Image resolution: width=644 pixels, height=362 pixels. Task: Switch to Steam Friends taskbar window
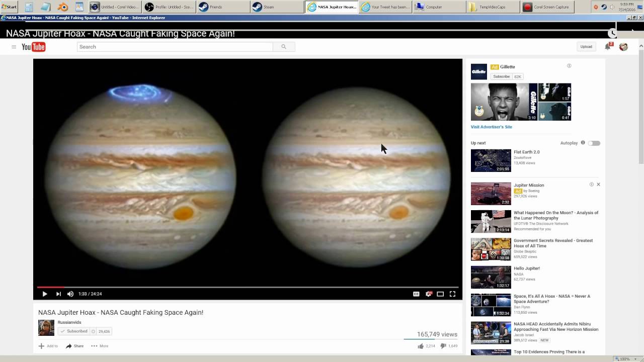(222, 7)
